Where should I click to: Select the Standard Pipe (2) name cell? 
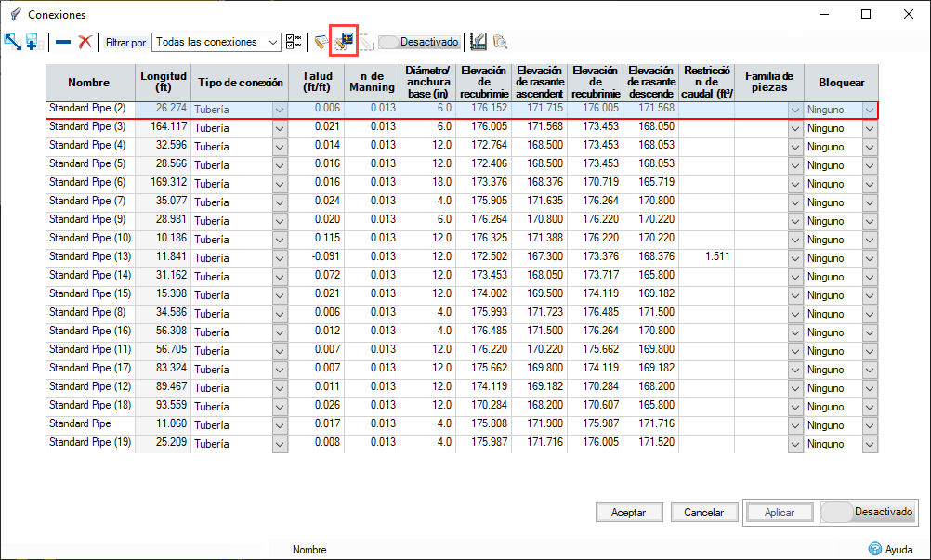[x=90, y=109]
